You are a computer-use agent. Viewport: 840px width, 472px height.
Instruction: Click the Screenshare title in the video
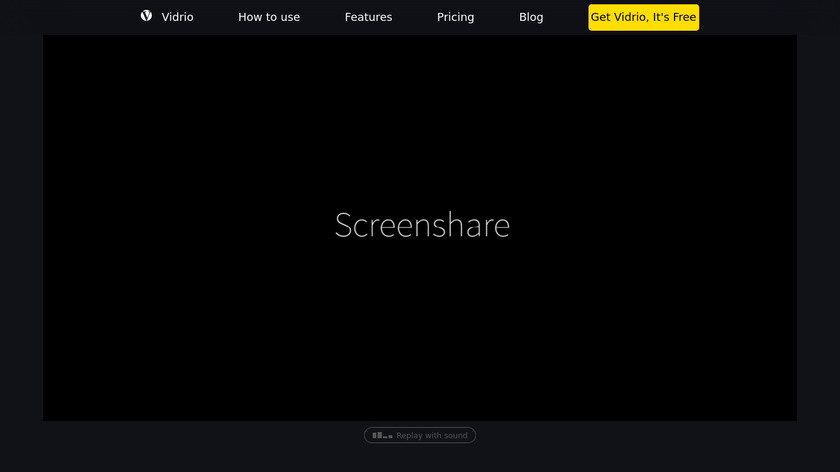(422, 225)
